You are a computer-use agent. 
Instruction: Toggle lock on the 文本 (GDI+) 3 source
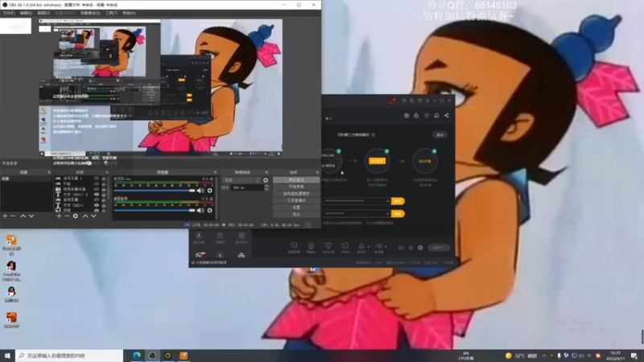coord(104,195)
